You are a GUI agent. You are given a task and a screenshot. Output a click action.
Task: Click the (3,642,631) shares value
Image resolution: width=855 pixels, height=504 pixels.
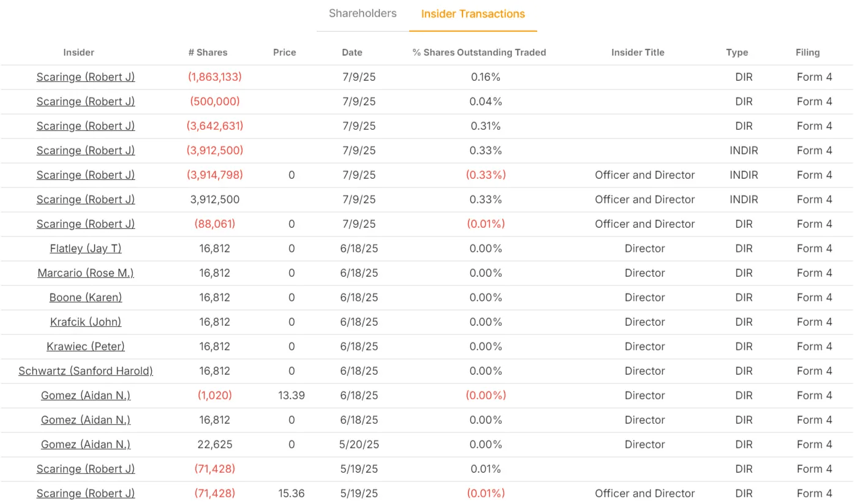215,126
